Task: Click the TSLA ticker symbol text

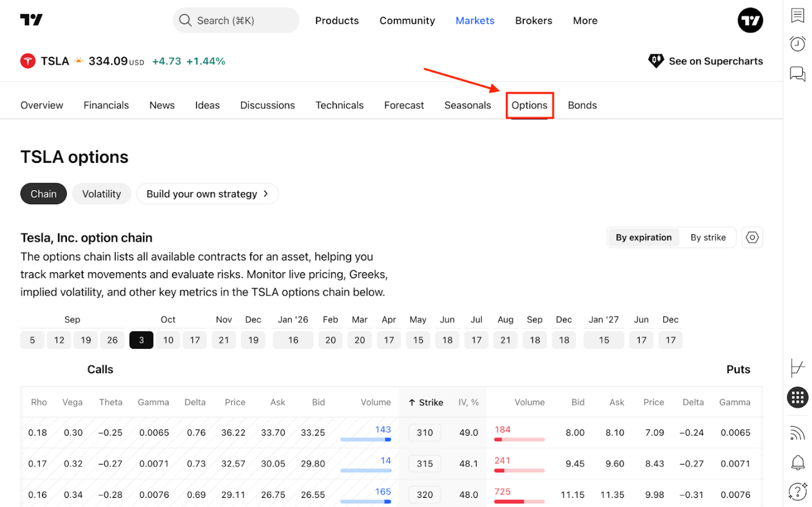Action: click(55, 61)
